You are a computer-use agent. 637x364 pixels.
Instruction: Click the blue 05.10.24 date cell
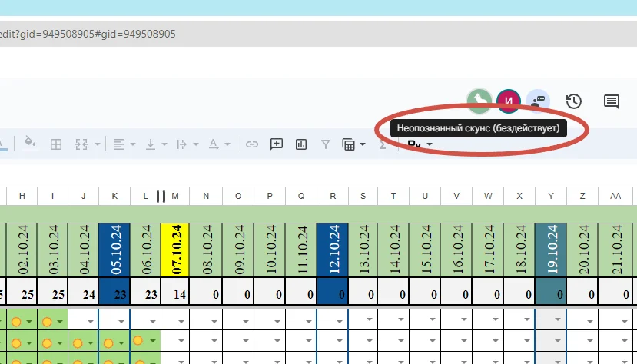(x=114, y=250)
